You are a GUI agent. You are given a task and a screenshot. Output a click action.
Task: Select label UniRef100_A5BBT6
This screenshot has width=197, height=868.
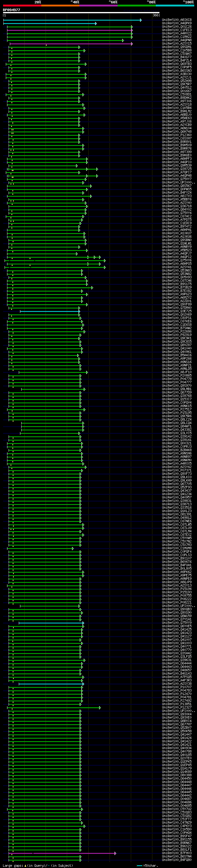[177, 199]
